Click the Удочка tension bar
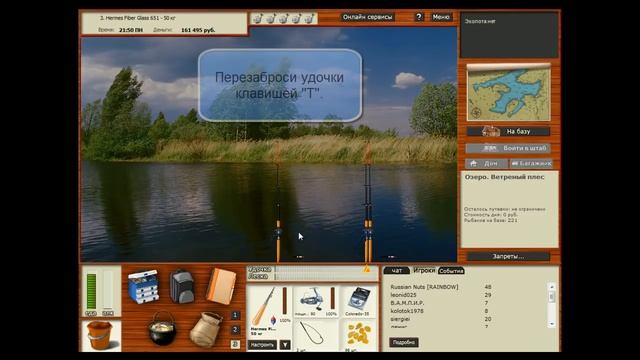 (326, 269)
